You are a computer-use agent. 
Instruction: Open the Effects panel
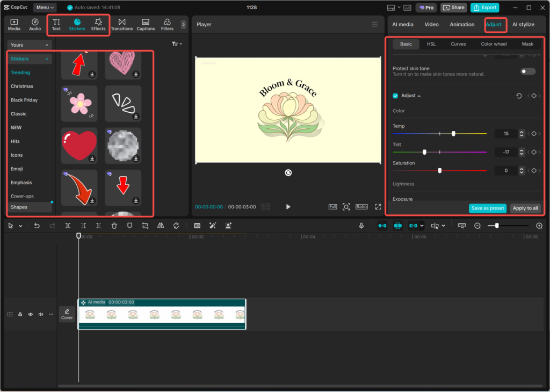[x=98, y=24]
